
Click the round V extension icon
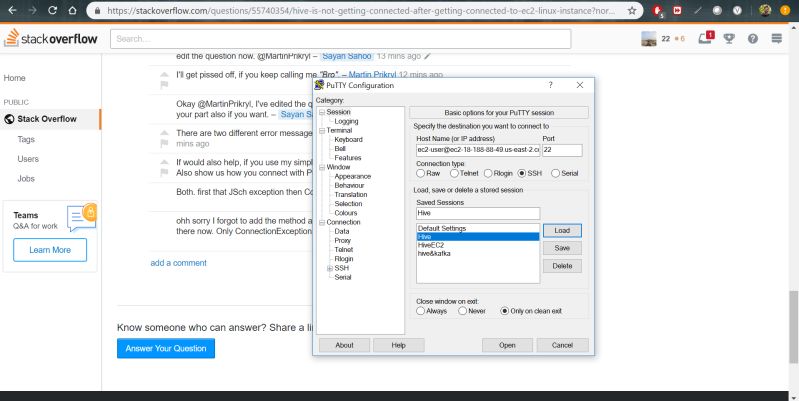click(737, 10)
